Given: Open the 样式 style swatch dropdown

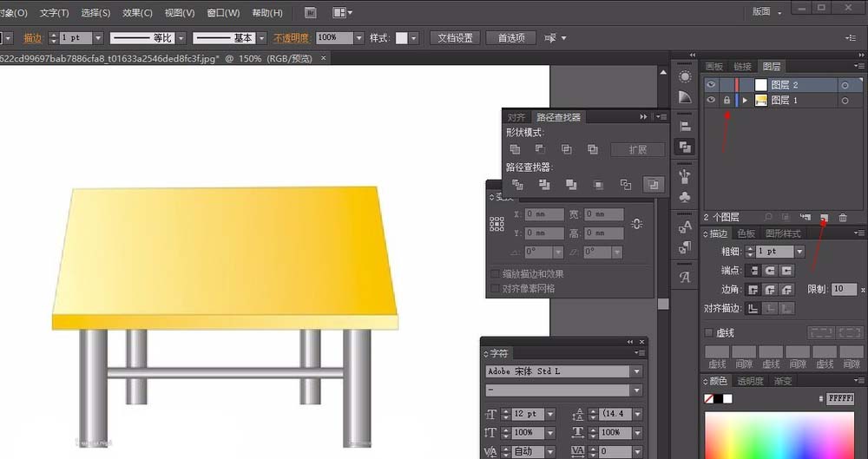Looking at the screenshot, I should 413,38.
